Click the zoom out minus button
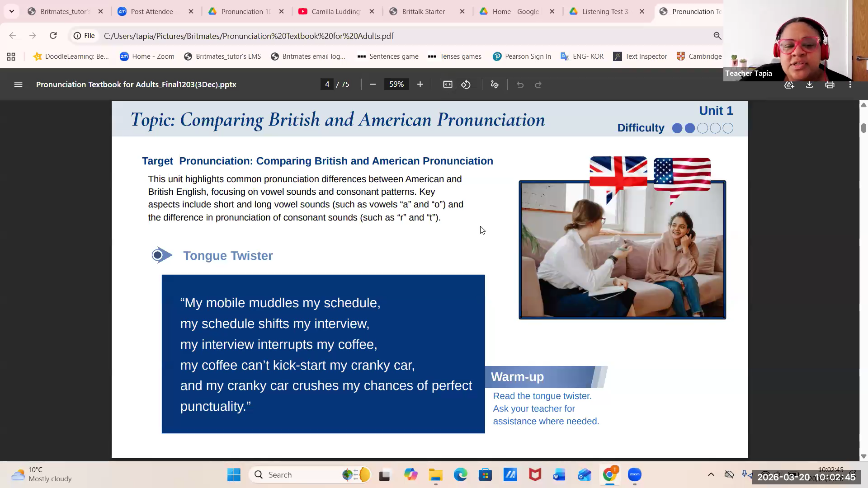This screenshot has width=868, height=488. click(x=373, y=84)
